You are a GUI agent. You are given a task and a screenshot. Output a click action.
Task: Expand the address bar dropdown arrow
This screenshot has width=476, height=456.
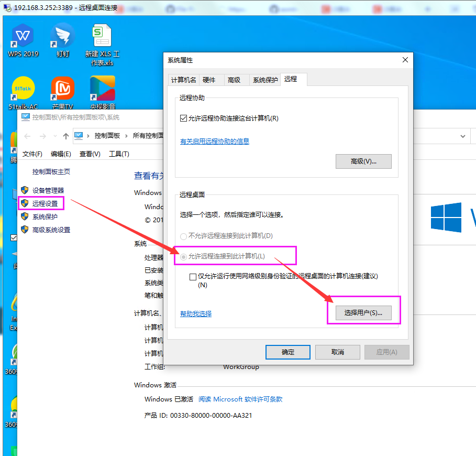coord(463,136)
